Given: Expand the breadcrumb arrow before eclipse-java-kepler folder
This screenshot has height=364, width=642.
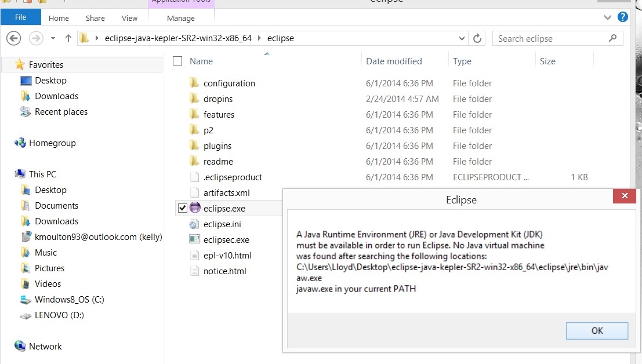Looking at the screenshot, I should 97,38.
